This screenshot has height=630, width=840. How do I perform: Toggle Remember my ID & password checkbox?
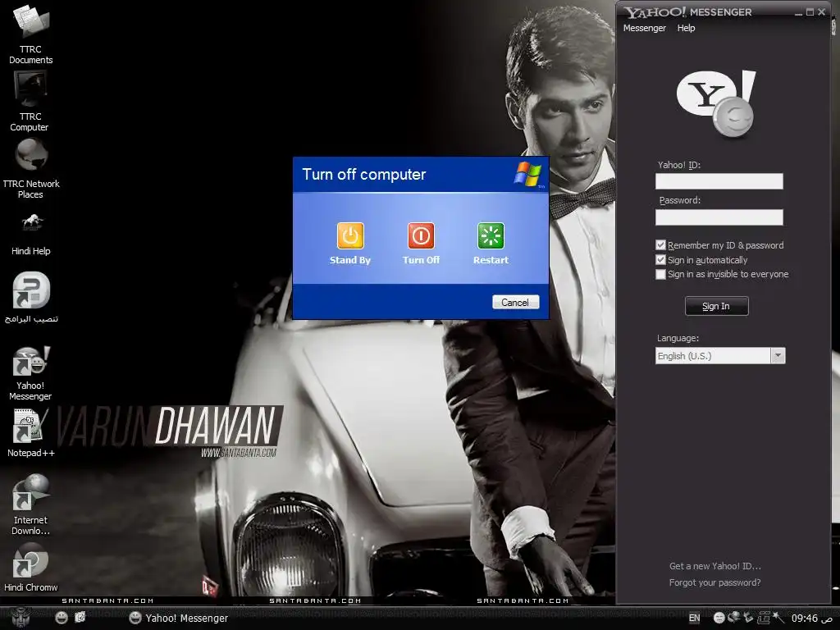660,244
